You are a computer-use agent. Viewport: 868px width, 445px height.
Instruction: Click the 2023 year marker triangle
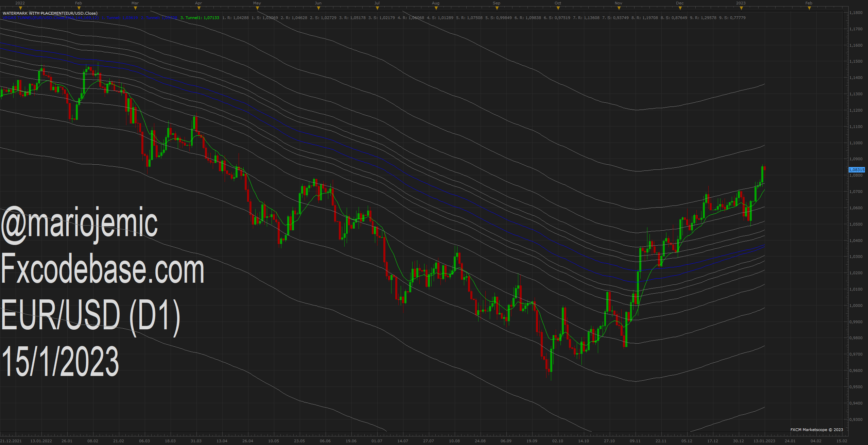(741, 8)
